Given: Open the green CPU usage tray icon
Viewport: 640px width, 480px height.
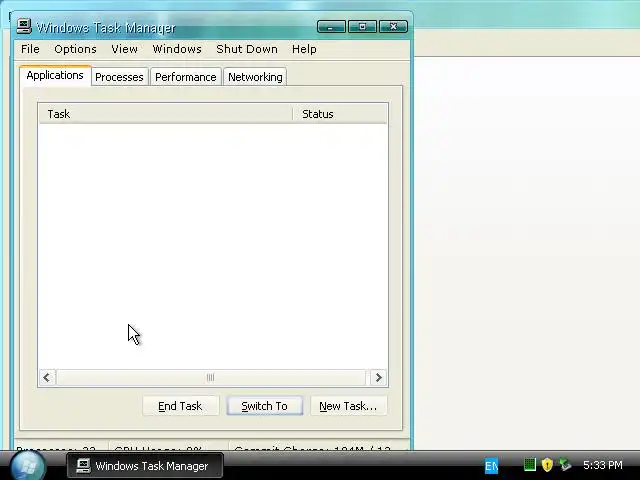Looking at the screenshot, I should click(x=529, y=464).
